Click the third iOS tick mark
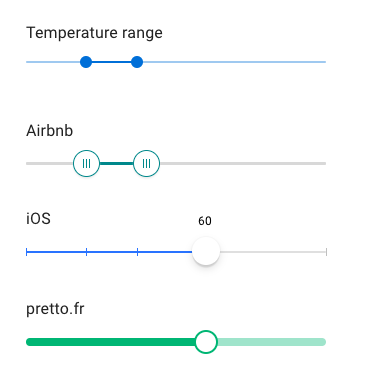Image resolution: width=366 pixels, height=375 pixels. point(137,252)
